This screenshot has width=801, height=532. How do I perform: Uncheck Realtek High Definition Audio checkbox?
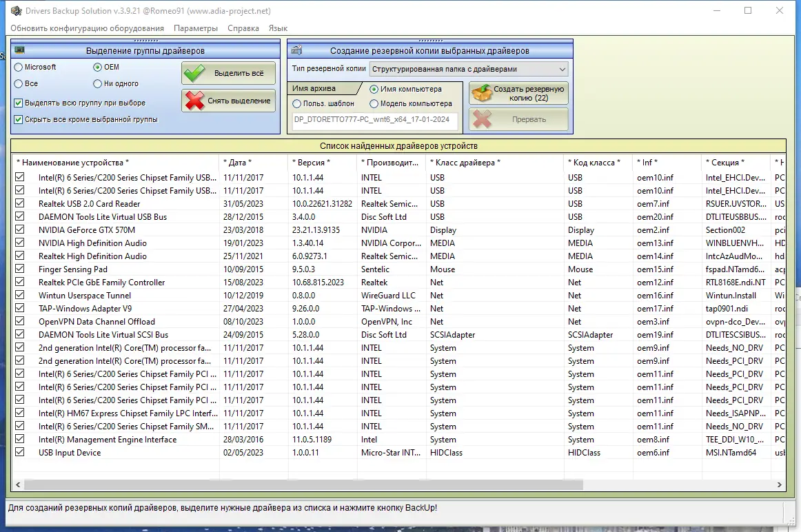tap(20, 256)
